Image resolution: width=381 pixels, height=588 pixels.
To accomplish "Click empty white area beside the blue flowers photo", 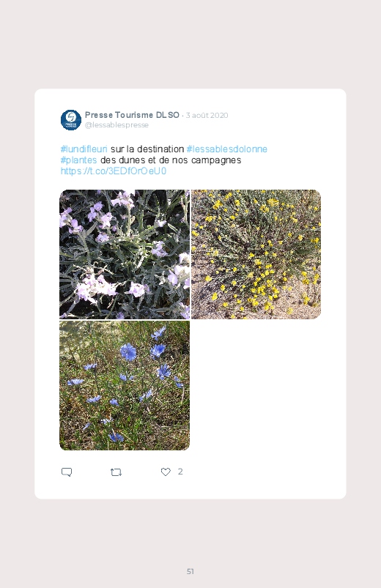I will coord(256,385).
